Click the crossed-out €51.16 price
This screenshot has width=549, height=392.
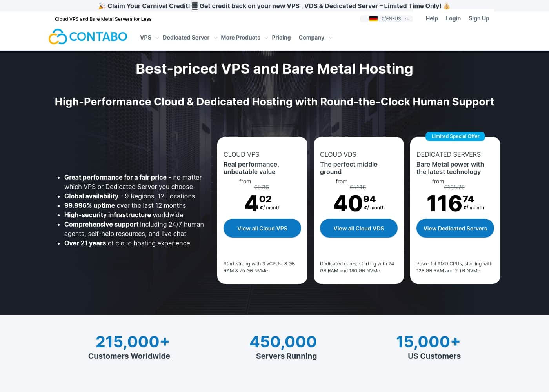pyautogui.click(x=358, y=187)
